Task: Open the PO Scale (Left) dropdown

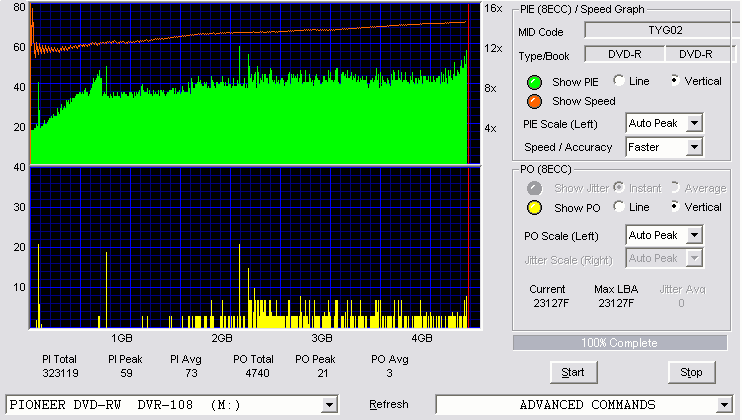Action: [694, 235]
